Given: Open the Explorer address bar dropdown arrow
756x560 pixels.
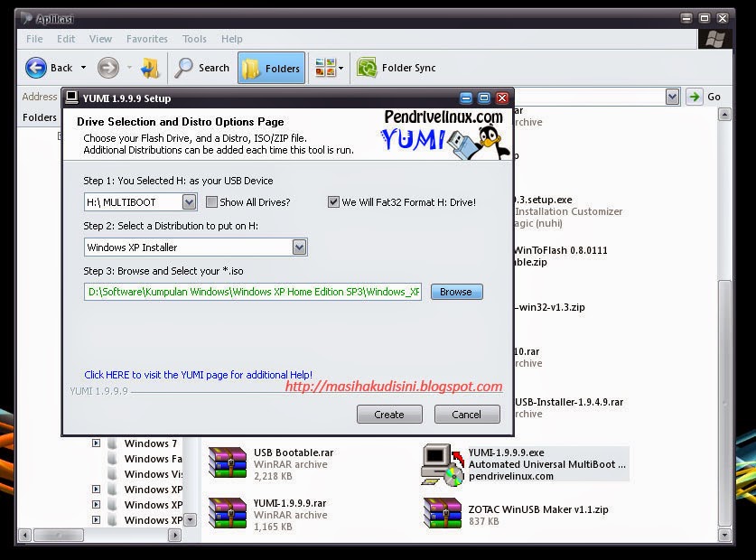Looking at the screenshot, I should tap(673, 97).
